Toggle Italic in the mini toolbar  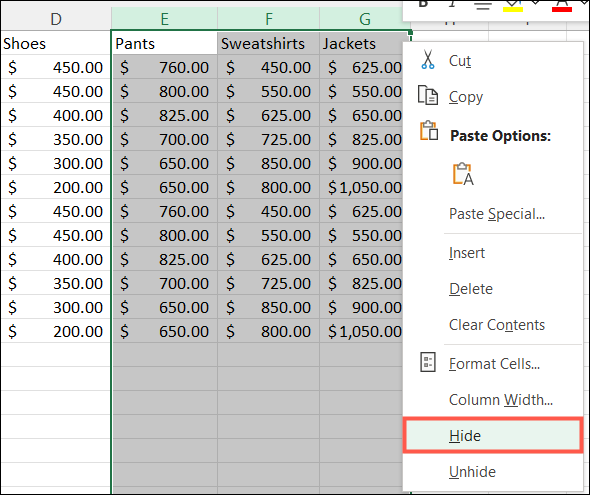[x=452, y=4]
